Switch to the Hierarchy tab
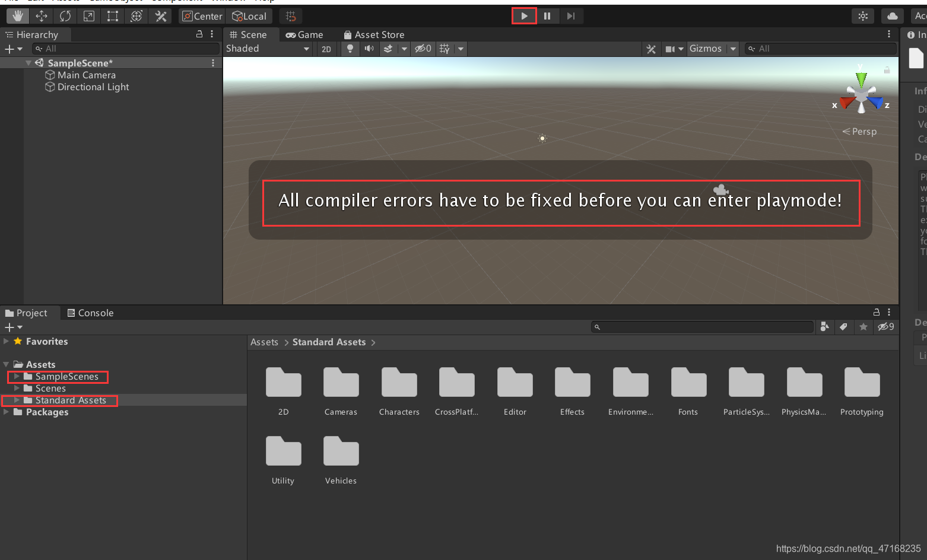The width and height of the screenshot is (927, 560). point(36,35)
